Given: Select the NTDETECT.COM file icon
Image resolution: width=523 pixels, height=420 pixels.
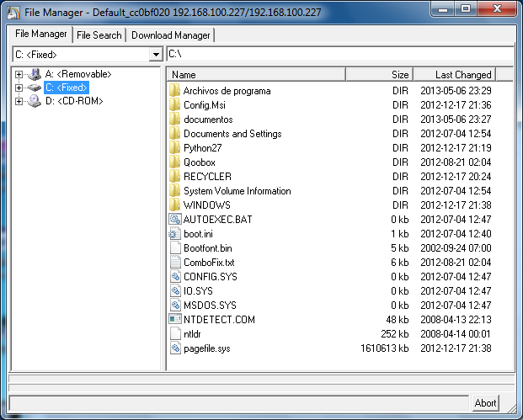Looking at the screenshot, I should pos(175,319).
